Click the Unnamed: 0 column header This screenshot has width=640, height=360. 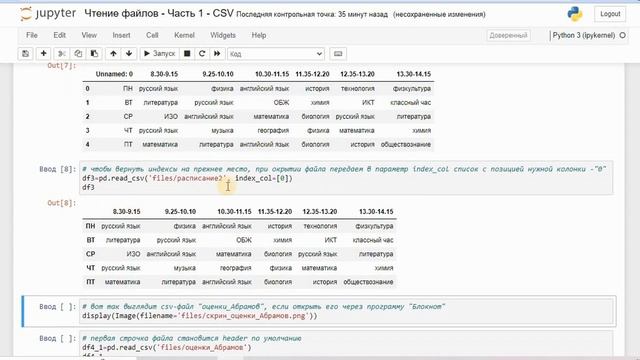pyautogui.click(x=114, y=74)
